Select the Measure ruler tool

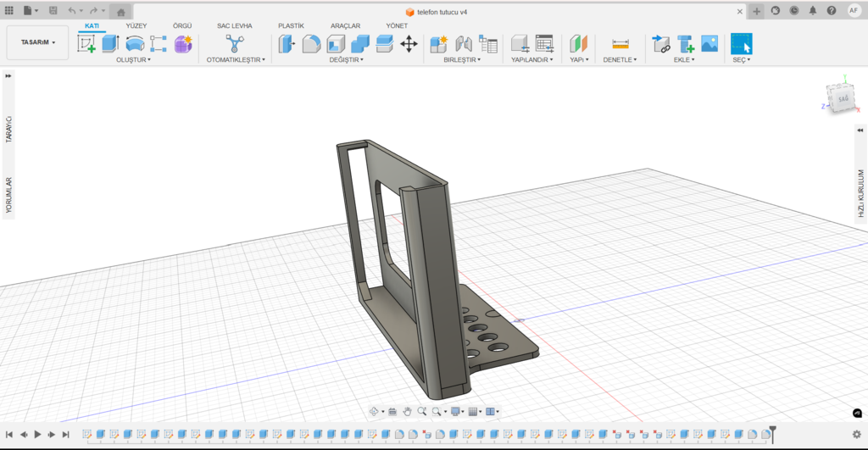click(x=620, y=44)
